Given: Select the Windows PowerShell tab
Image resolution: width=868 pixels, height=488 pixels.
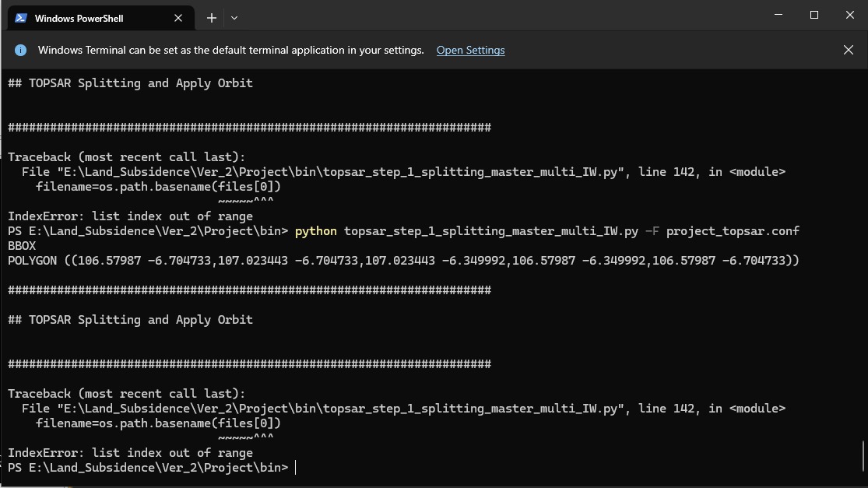Looking at the screenshot, I should point(100,18).
